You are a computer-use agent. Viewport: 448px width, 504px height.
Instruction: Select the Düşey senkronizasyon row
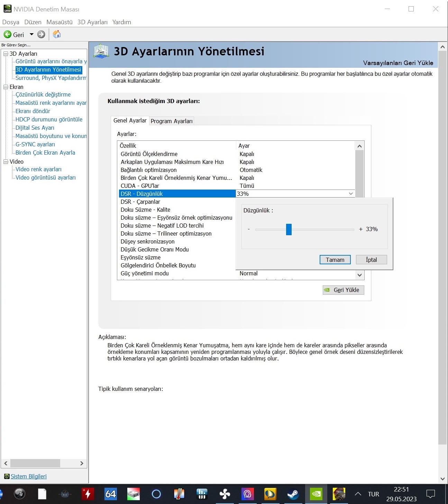click(177, 241)
